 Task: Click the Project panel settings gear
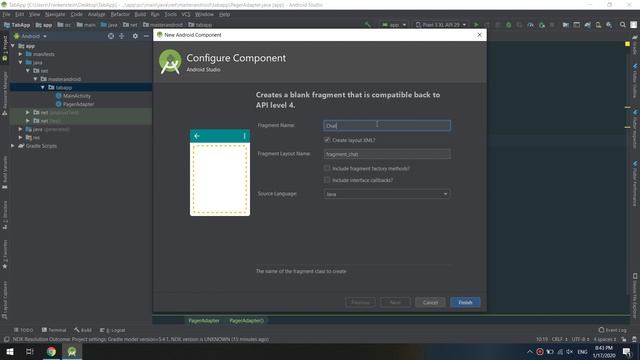pyautogui.click(x=135, y=36)
